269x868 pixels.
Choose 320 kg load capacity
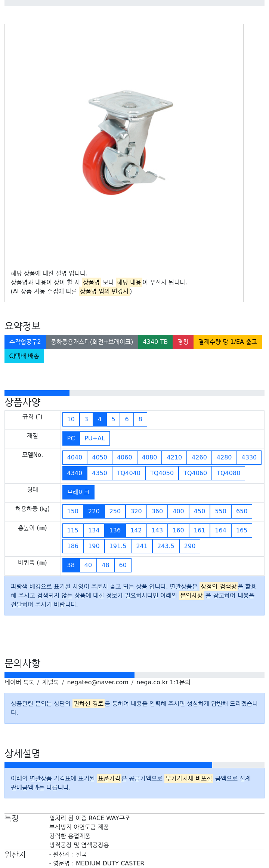(x=136, y=511)
